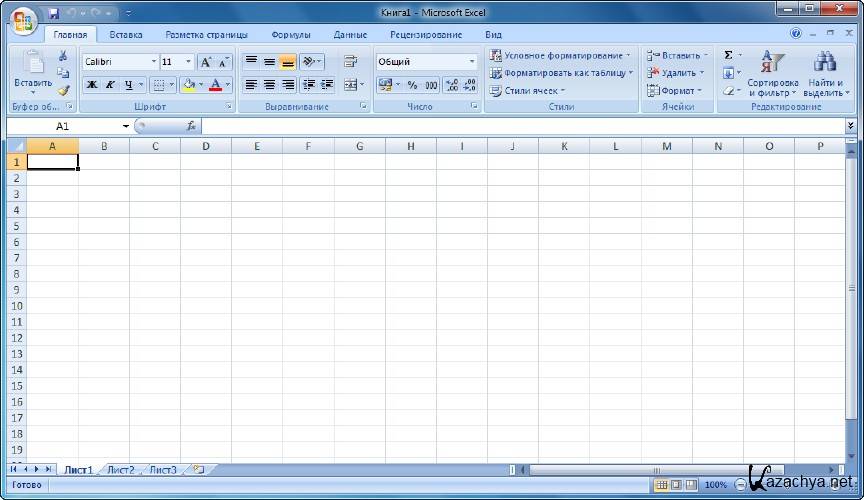Click the AutoSum sigma icon
This screenshot has height=500, width=864.
[x=729, y=55]
